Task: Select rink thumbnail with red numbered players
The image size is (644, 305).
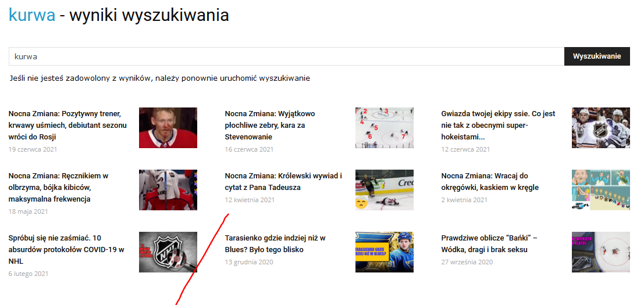Action: (x=385, y=127)
